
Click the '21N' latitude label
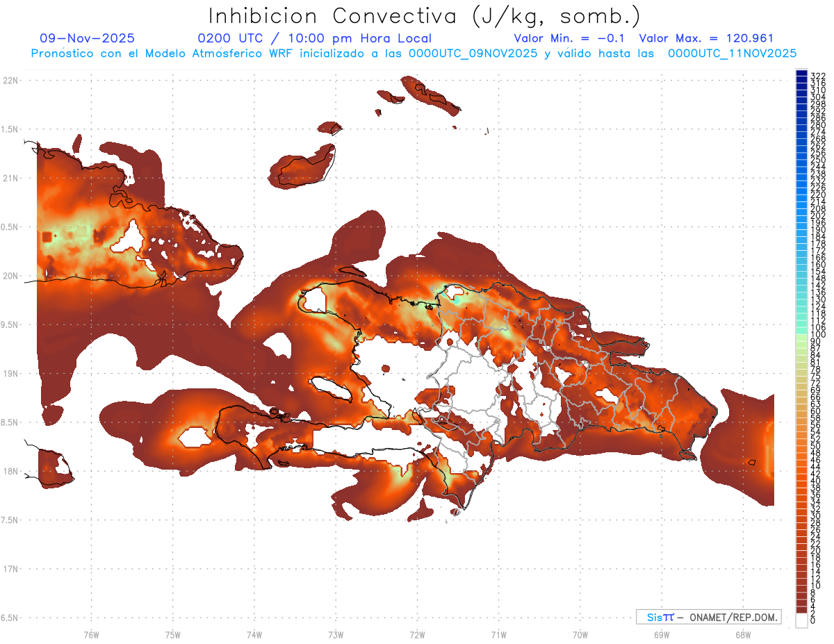11,178
